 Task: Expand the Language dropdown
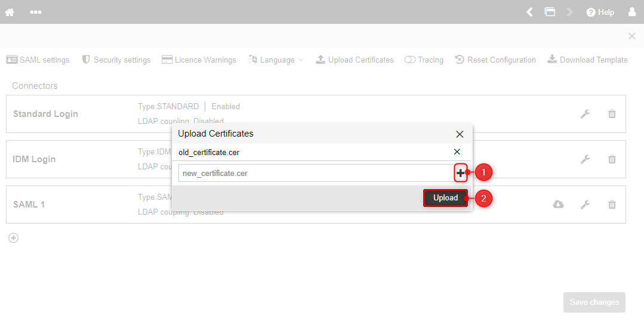[276, 60]
